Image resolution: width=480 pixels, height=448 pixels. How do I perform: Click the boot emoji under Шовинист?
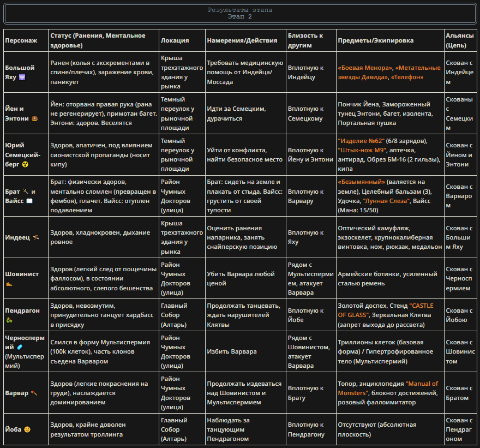coord(9,284)
